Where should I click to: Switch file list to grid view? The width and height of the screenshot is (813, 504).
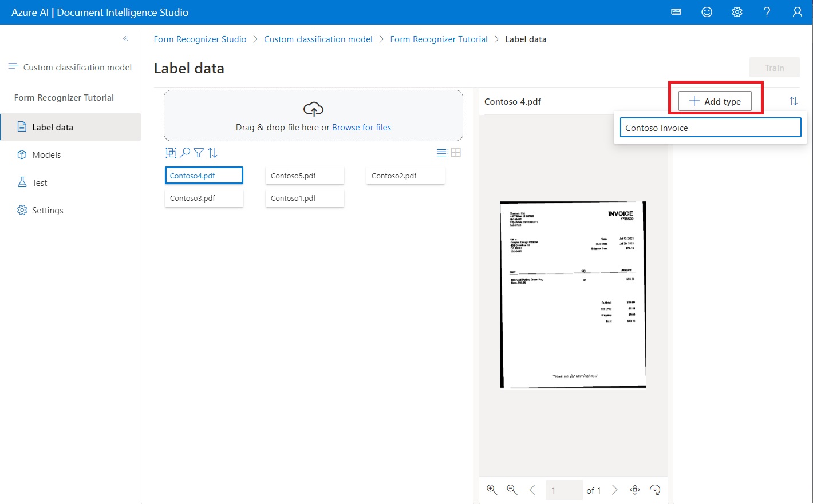click(456, 152)
